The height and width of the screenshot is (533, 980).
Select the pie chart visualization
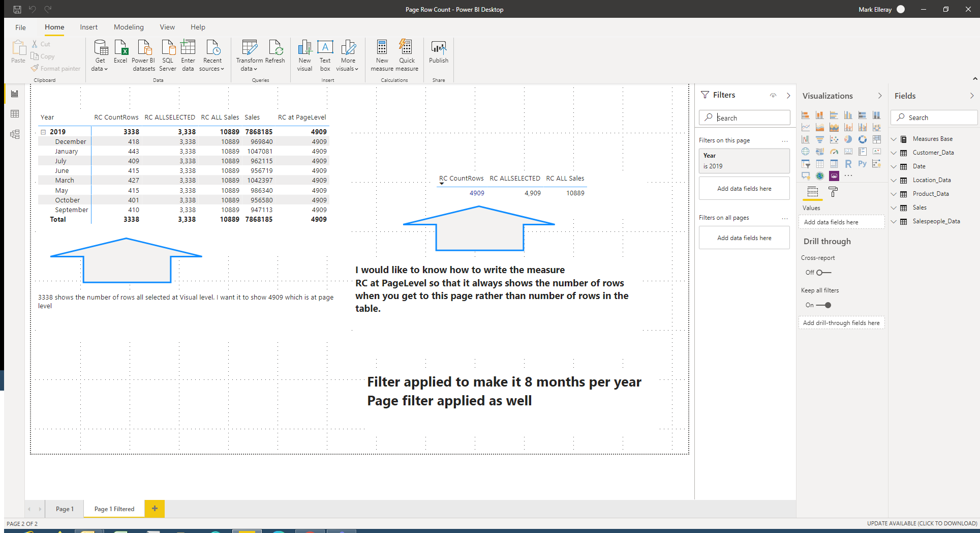tap(848, 139)
